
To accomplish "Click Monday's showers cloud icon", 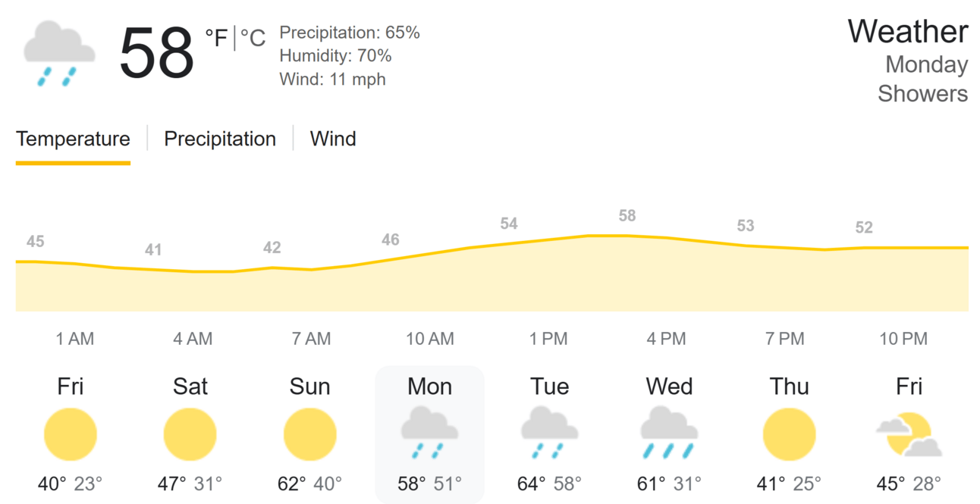I will click(429, 433).
